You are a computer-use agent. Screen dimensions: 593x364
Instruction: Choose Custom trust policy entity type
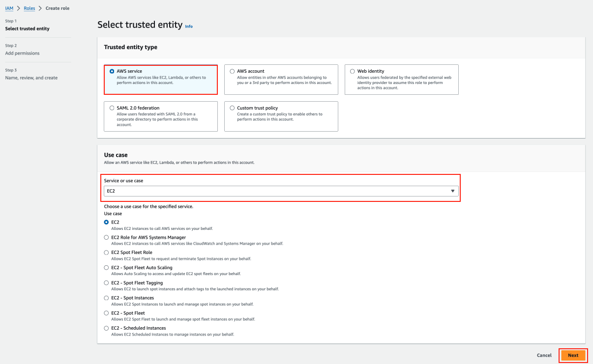(232, 108)
